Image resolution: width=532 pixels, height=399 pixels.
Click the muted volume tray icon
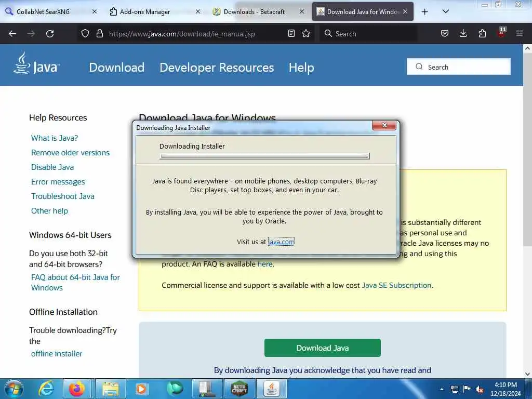pos(480,390)
